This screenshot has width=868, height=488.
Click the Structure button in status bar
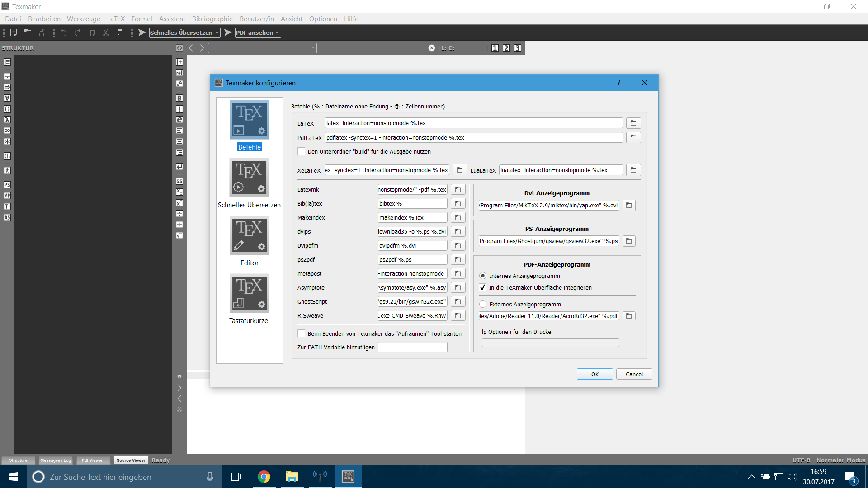coord(18,460)
